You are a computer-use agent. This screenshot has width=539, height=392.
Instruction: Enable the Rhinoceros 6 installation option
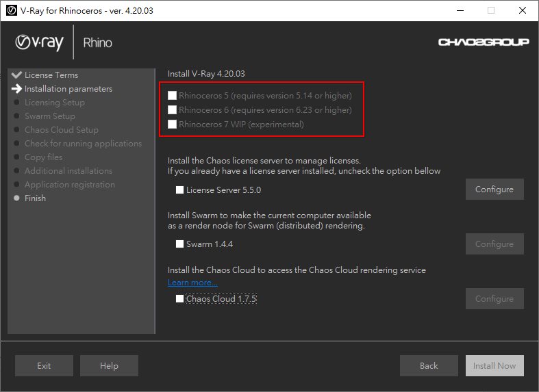pyautogui.click(x=172, y=110)
